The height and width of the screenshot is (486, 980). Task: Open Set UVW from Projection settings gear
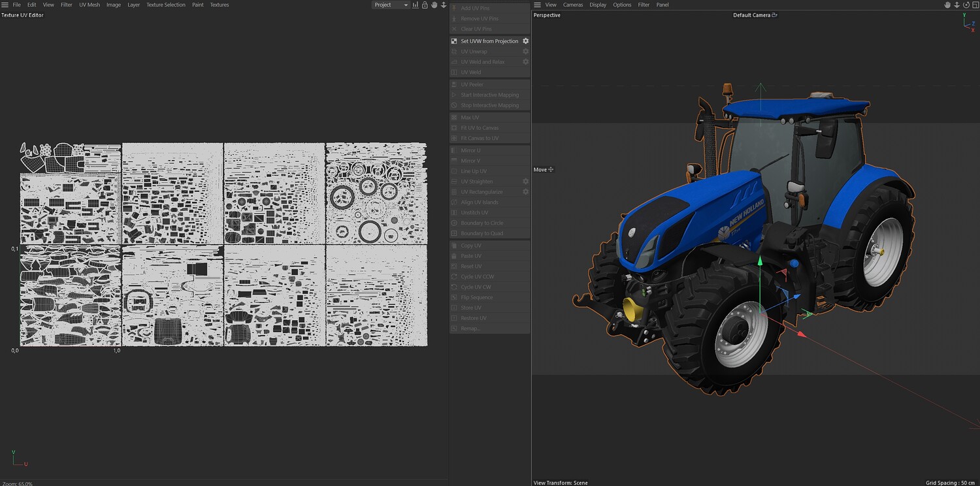tap(525, 41)
